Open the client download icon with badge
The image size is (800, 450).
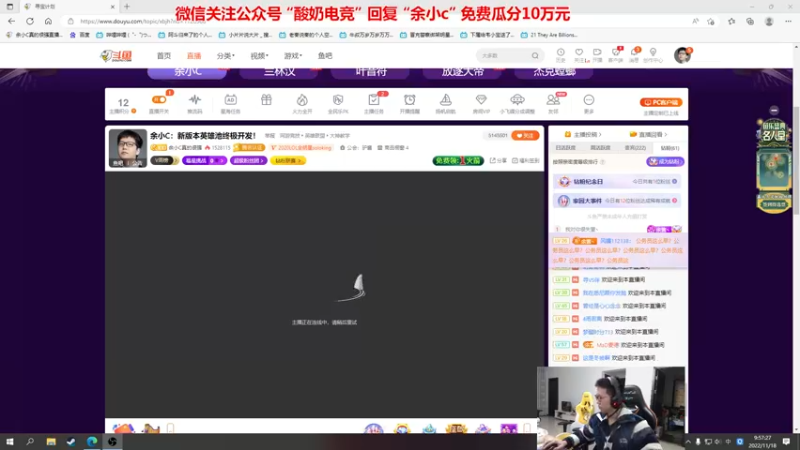pos(616,55)
